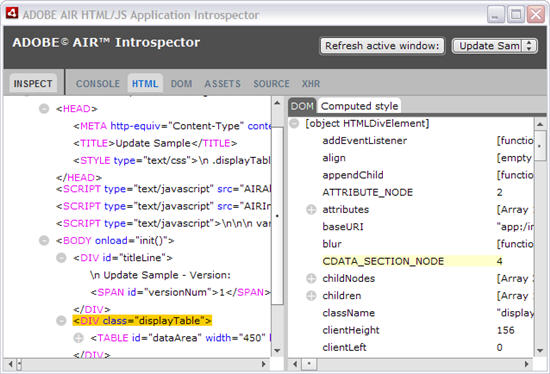The height and width of the screenshot is (374, 550).
Task: Click DOM pane horizontal scroll right arrow
Action: (x=526, y=364)
